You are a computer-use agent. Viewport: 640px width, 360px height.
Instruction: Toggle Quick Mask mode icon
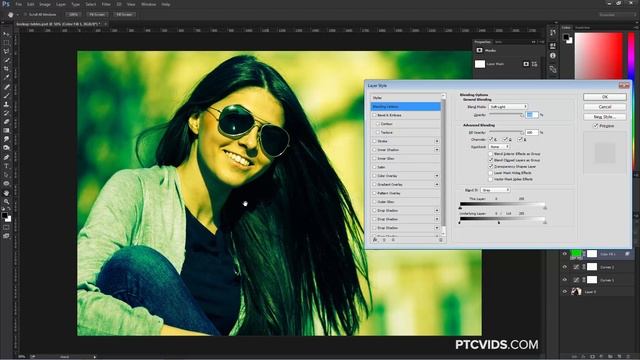click(6, 228)
